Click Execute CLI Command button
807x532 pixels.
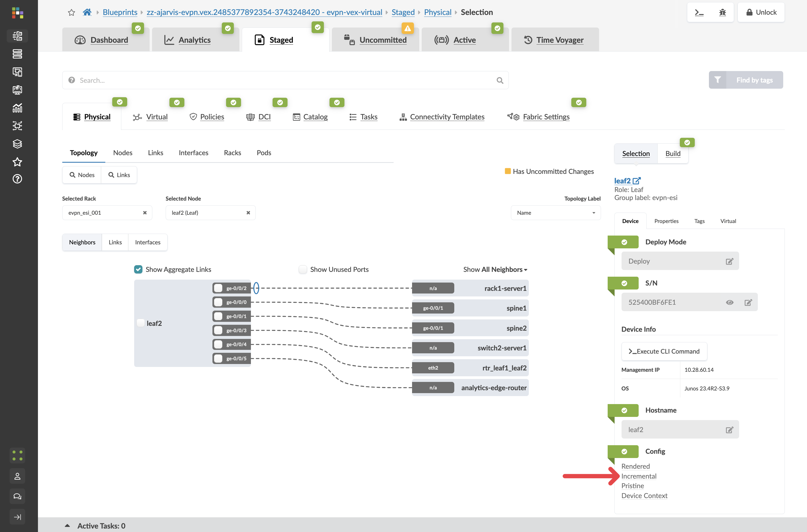click(x=664, y=351)
